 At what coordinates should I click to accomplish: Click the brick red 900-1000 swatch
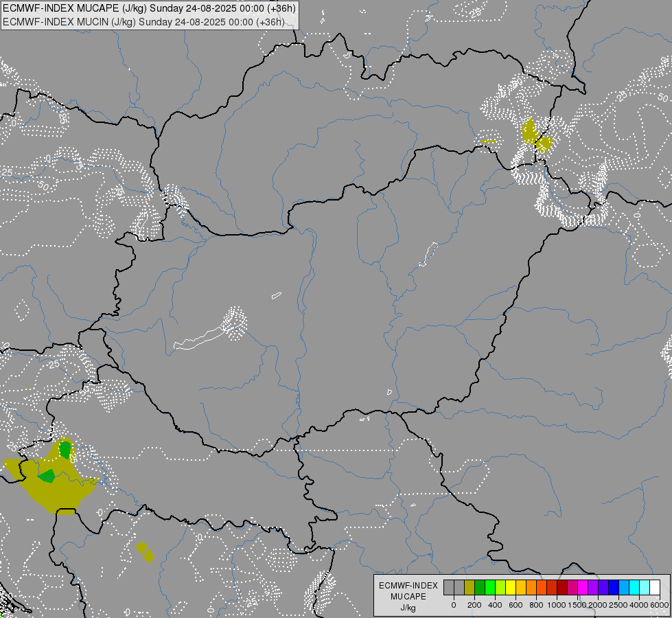pyautogui.click(x=552, y=587)
